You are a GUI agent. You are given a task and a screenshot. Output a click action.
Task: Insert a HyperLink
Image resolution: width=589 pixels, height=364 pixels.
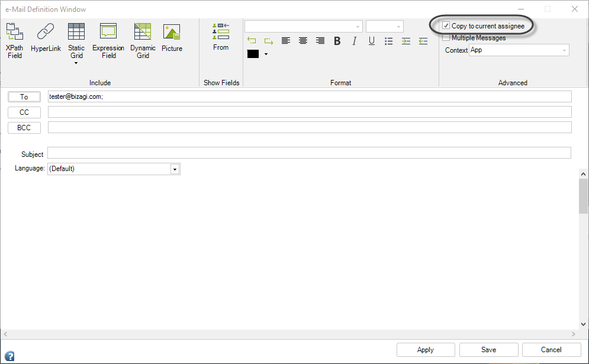point(46,37)
